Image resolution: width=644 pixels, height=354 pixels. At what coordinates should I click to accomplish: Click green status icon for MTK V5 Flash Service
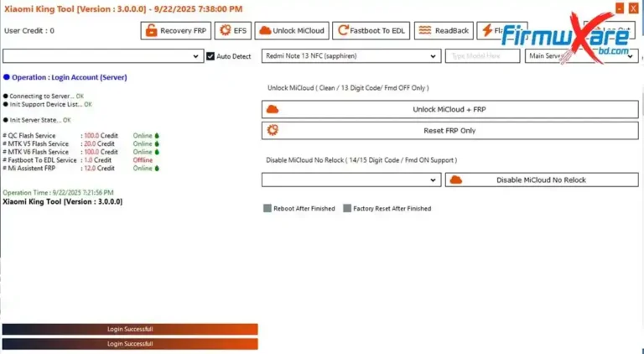[157, 143]
